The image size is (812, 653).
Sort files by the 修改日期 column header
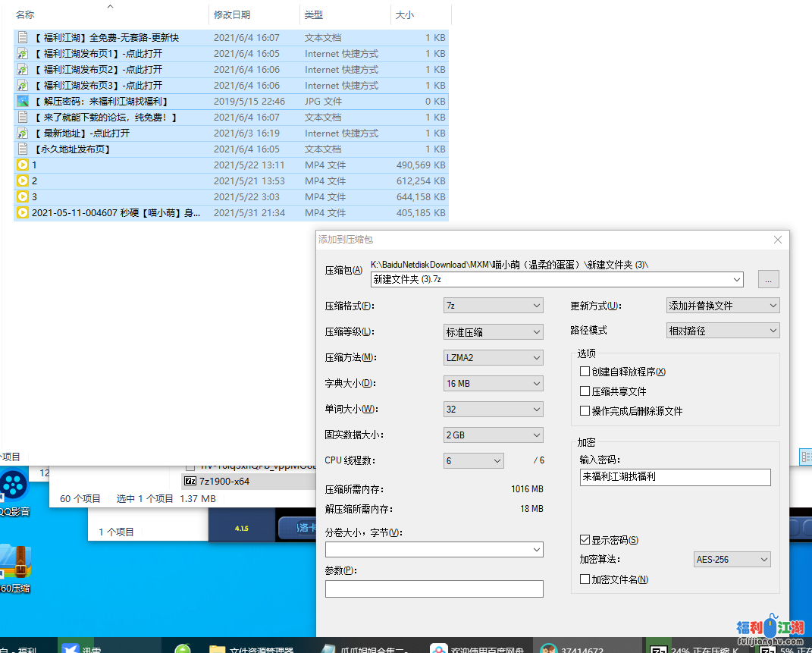(x=232, y=14)
